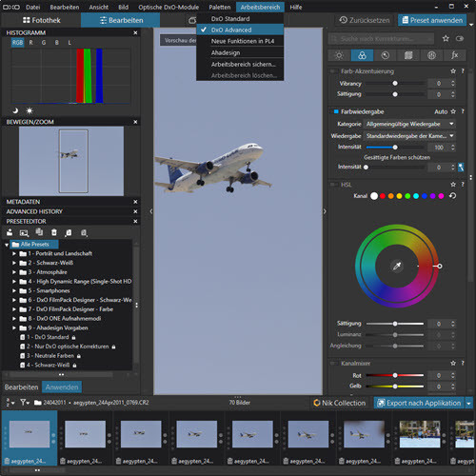Expand the 9 - Ahadesign Vorgaben folder

pyautogui.click(x=14, y=327)
